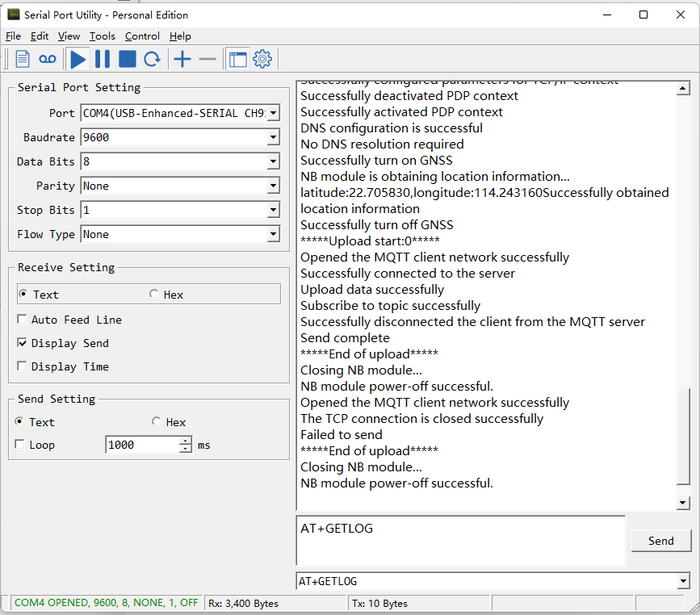Expand the Flow Type dropdown
This screenshot has width=700, height=615.
pos(274,234)
